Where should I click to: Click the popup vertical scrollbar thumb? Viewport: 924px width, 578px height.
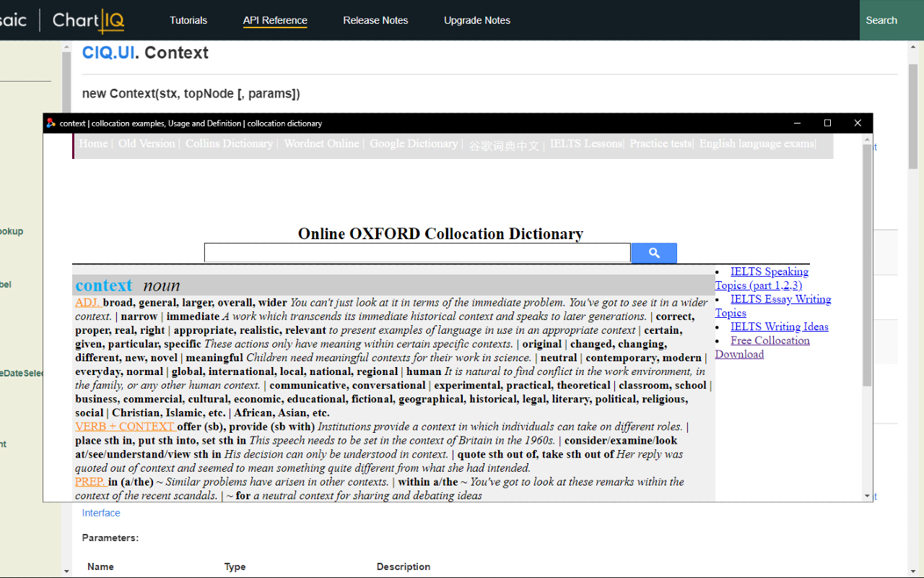pyautogui.click(x=867, y=265)
